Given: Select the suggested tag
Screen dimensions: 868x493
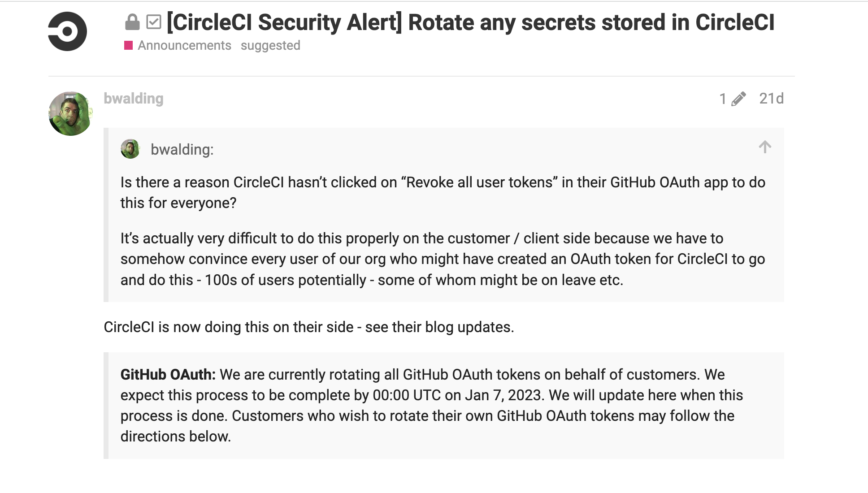Looking at the screenshot, I should (x=271, y=45).
